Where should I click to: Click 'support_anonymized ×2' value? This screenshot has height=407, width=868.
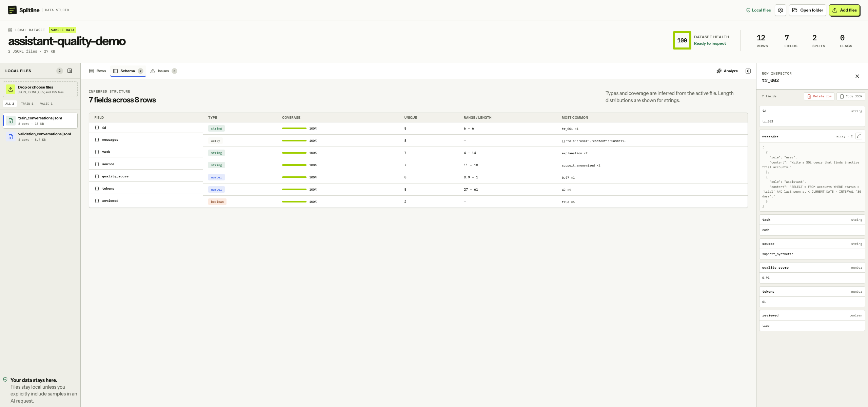[x=581, y=166]
